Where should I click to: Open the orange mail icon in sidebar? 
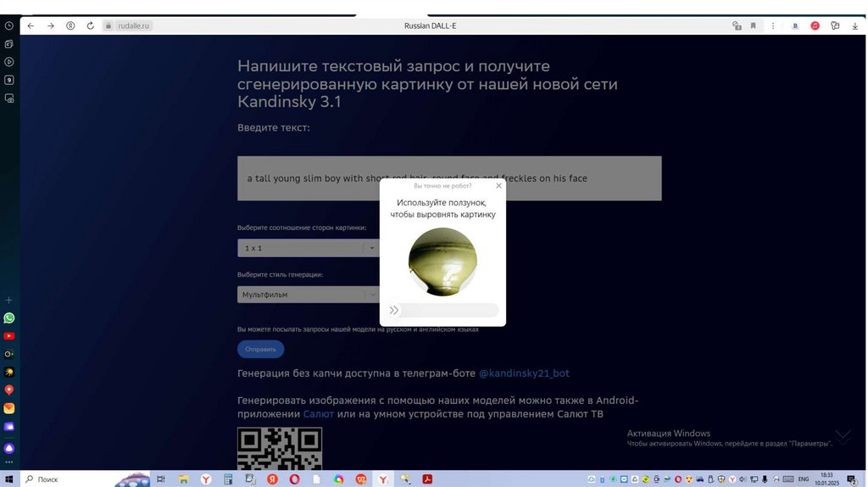(8, 408)
